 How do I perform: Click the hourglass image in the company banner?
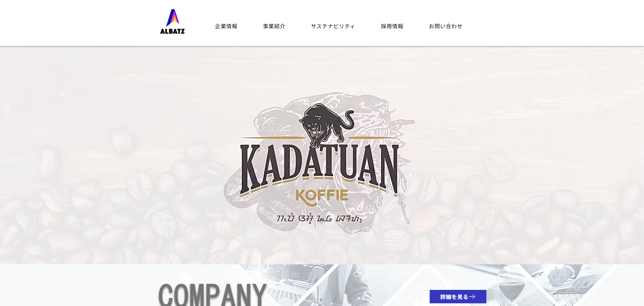pos(510,286)
